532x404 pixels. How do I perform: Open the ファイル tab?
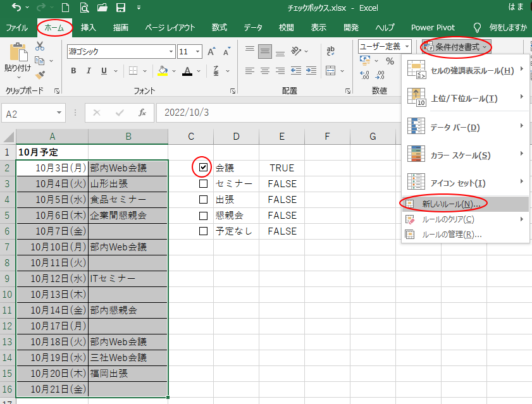coord(17,27)
